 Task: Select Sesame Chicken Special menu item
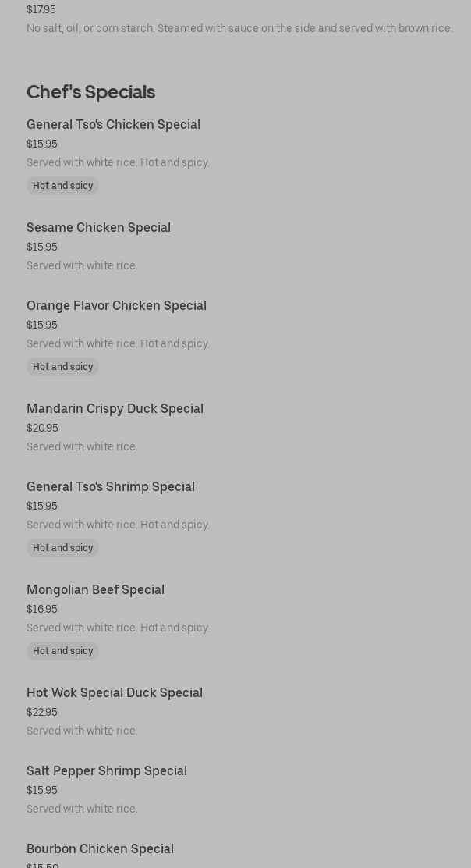98,228
